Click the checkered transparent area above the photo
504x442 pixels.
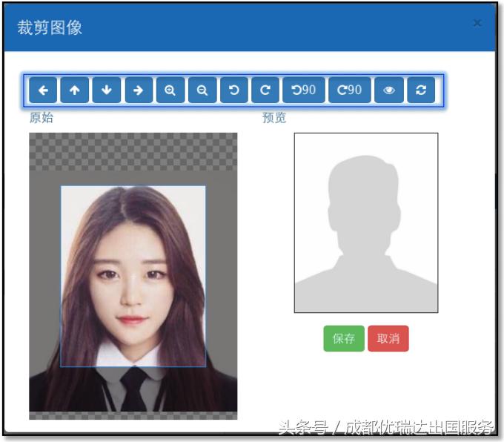click(x=133, y=152)
